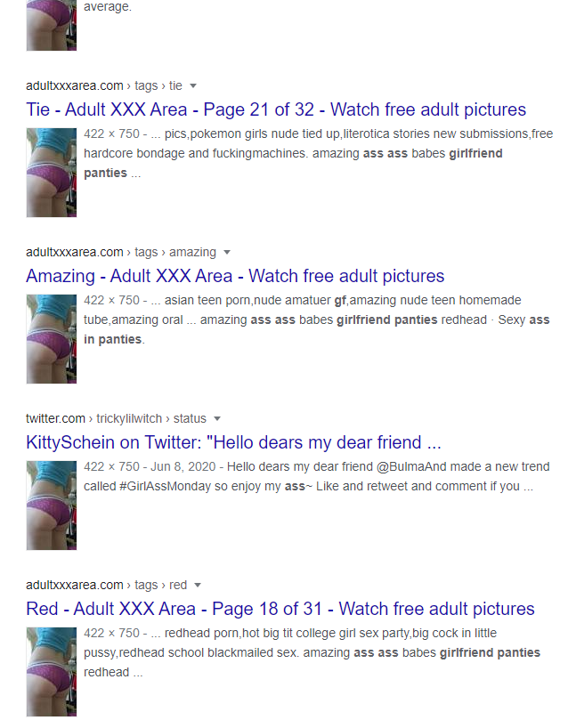Click the "average." snippet text at the top

(108, 7)
